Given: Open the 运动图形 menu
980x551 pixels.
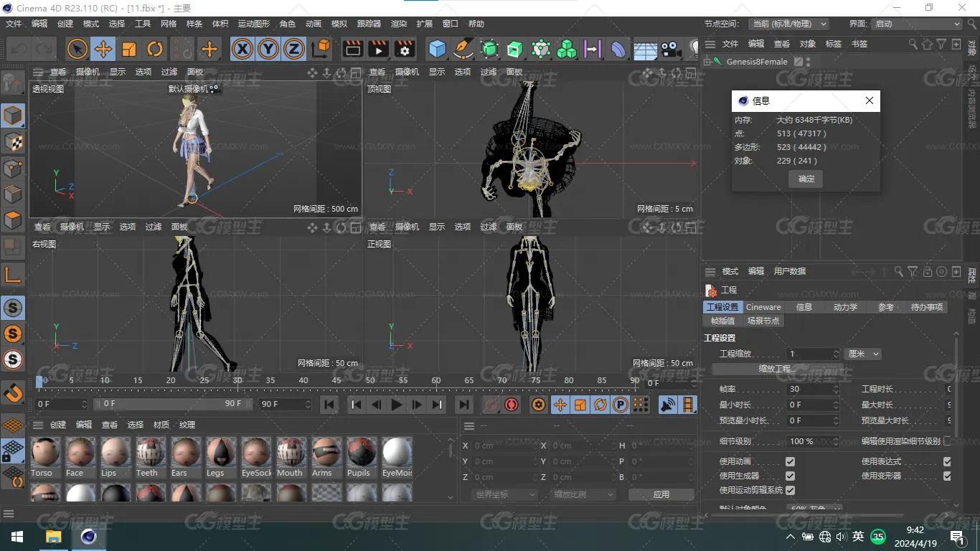Looking at the screenshot, I should [254, 24].
